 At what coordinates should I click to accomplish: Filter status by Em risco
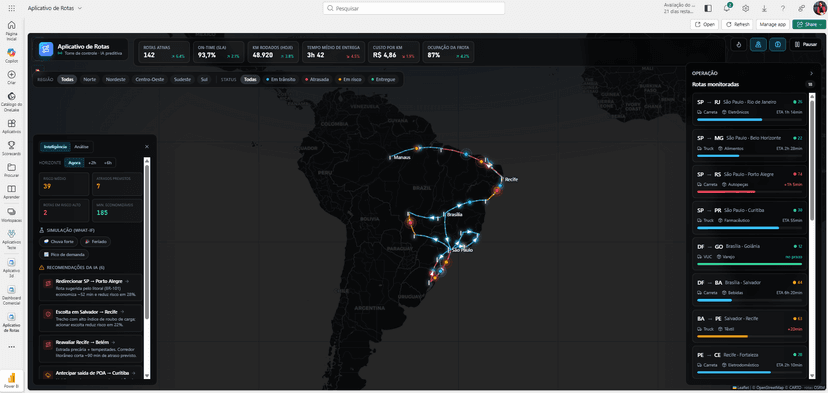coord(349,79)
